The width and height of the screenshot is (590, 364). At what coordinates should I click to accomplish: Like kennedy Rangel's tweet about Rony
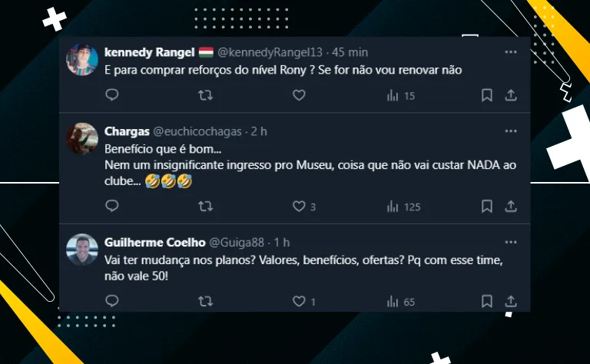click(x=299, y=95)
